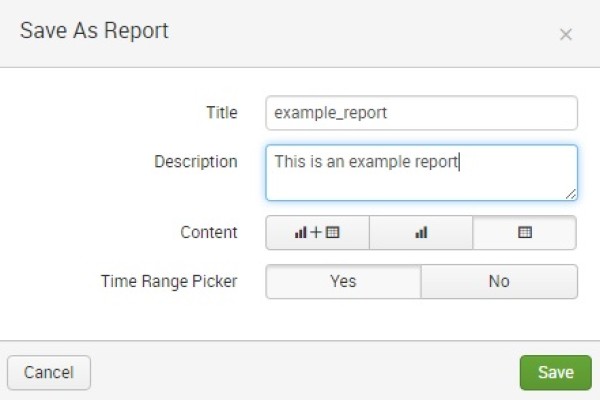
Task: Enable the Time Range Picker with Yes
Action: point(343,282)
